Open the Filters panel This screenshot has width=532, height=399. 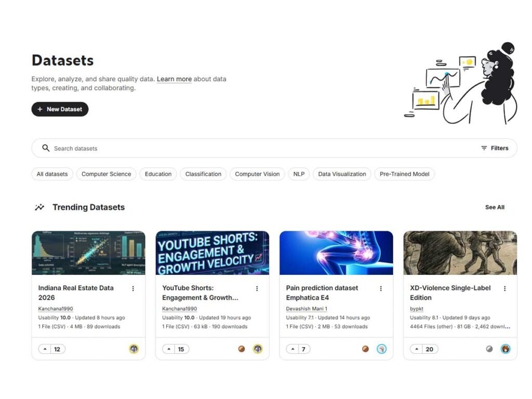(494, 148)
